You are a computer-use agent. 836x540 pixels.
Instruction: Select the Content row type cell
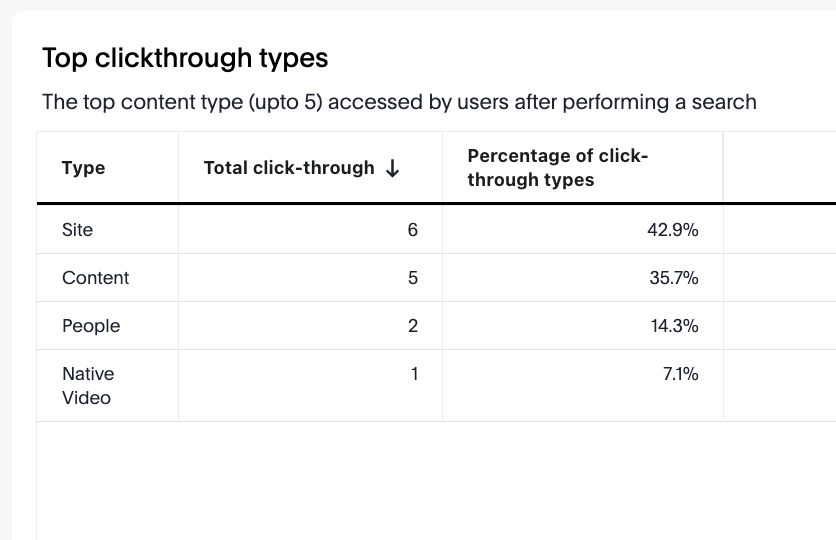[95, 278]
